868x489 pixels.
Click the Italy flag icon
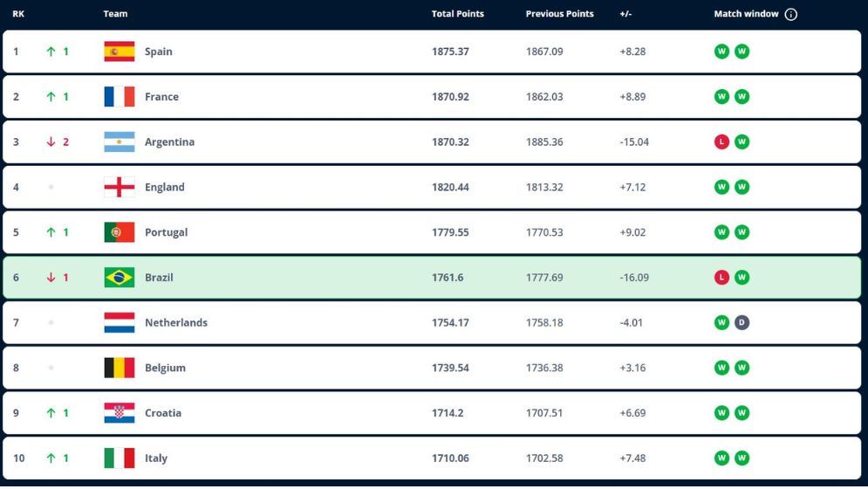coord(120,458)
